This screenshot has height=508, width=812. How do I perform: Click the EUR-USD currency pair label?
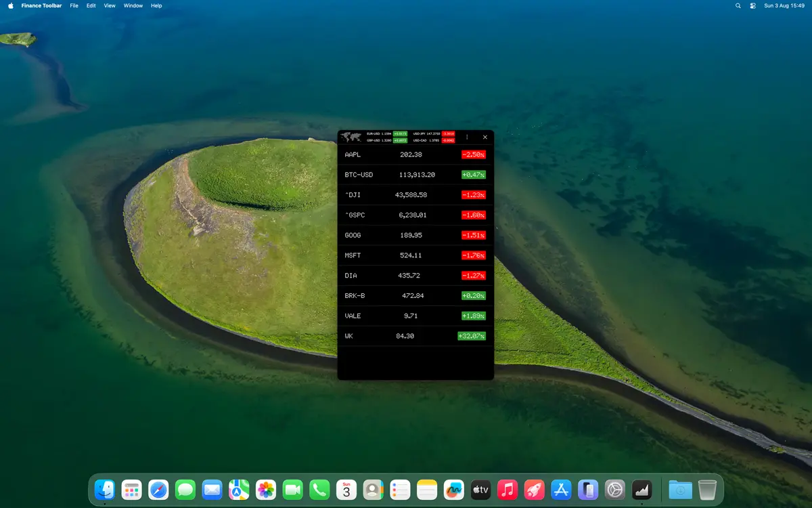[x=373, y=134]
